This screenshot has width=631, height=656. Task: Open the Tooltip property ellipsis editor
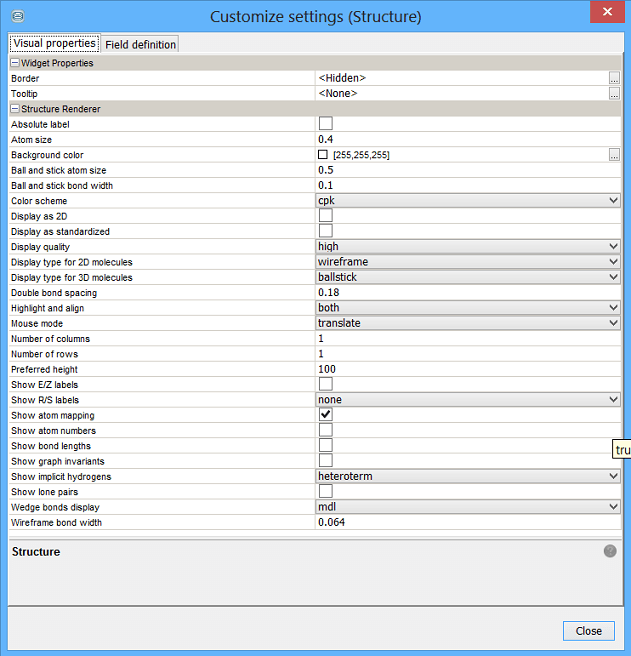tap(614, 94)
